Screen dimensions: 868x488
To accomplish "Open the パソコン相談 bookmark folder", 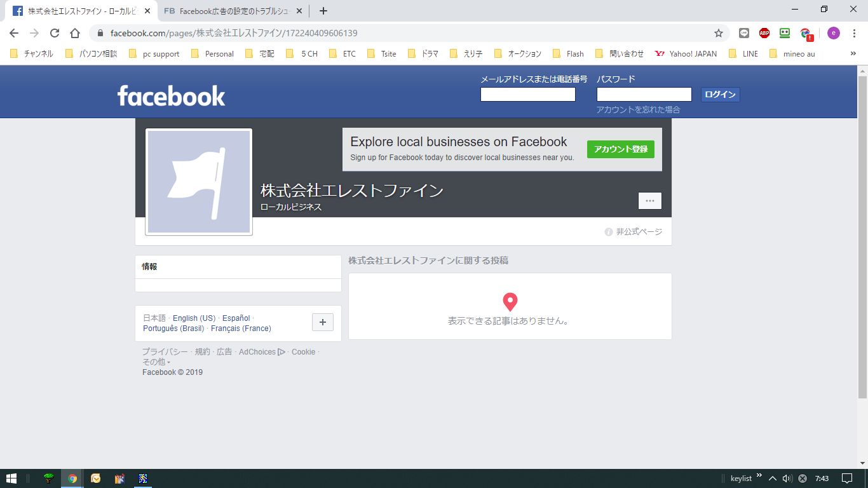I will click(92, 54).
